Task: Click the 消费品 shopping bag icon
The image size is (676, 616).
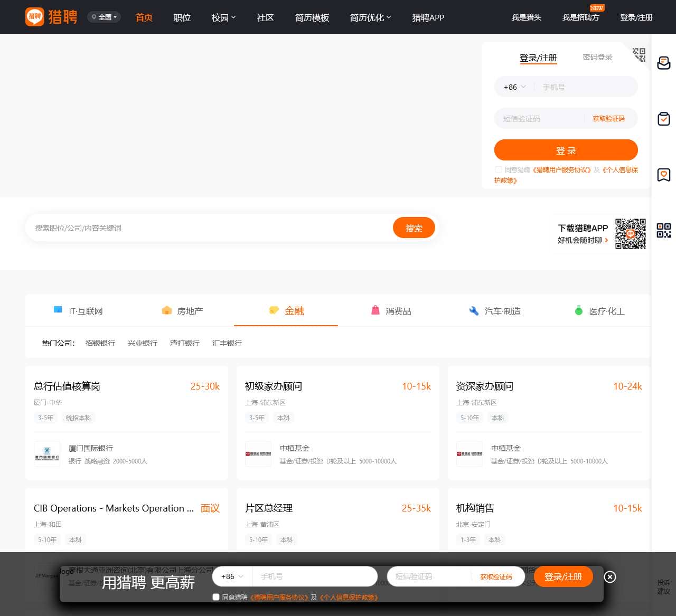Action: tap(375, 310)
